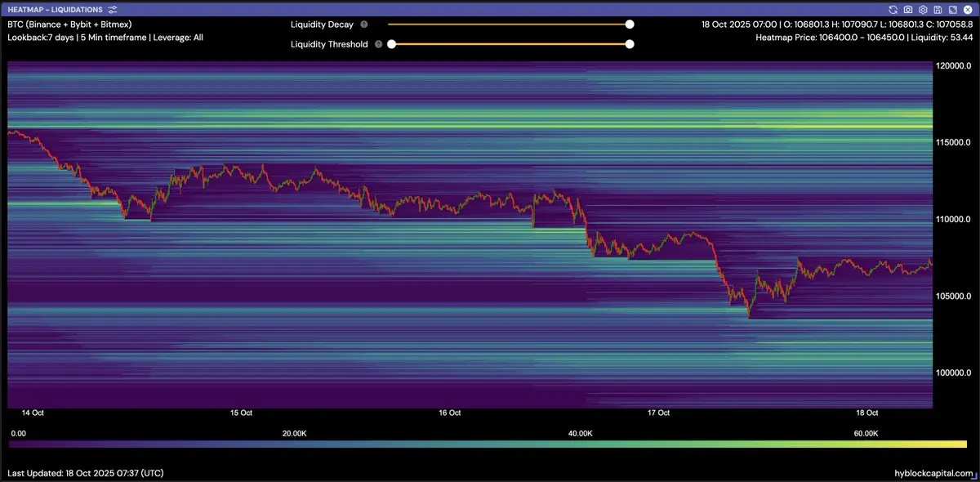Show the Liquidity Threshold help tooltip icon
The image size is (980, 482).
378,44
